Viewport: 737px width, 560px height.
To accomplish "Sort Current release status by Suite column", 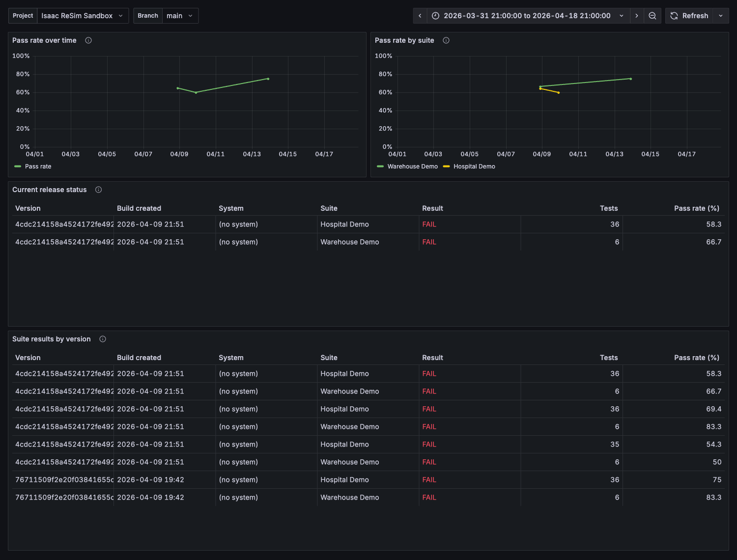I will tap(329, 208).
